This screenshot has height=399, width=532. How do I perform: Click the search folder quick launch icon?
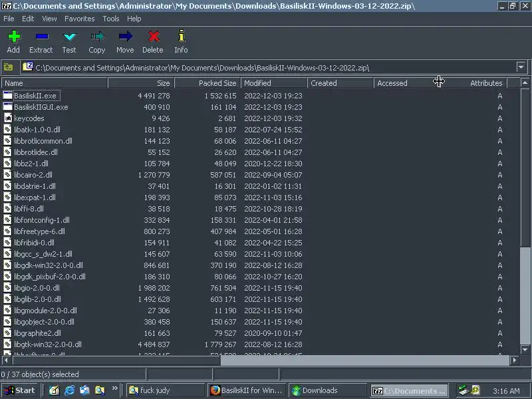click(x=100, y=390)
